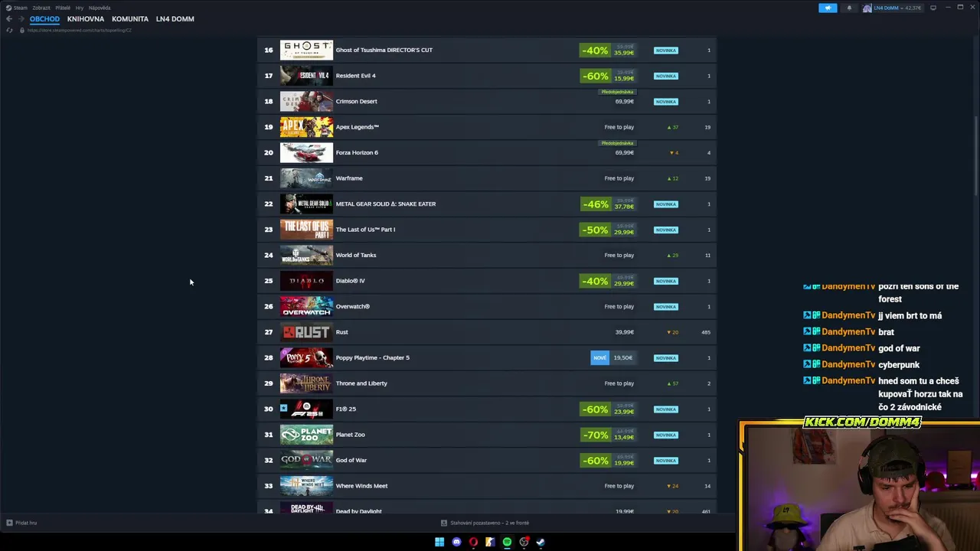Open Opera browser from the taskbar
Viewport: 980px width, 551px height.
473,542
